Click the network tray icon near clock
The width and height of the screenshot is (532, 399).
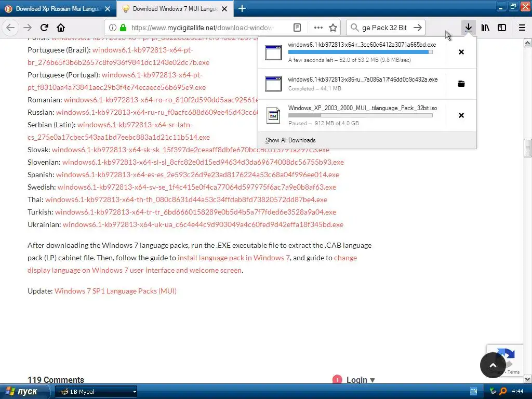[493, 391]
